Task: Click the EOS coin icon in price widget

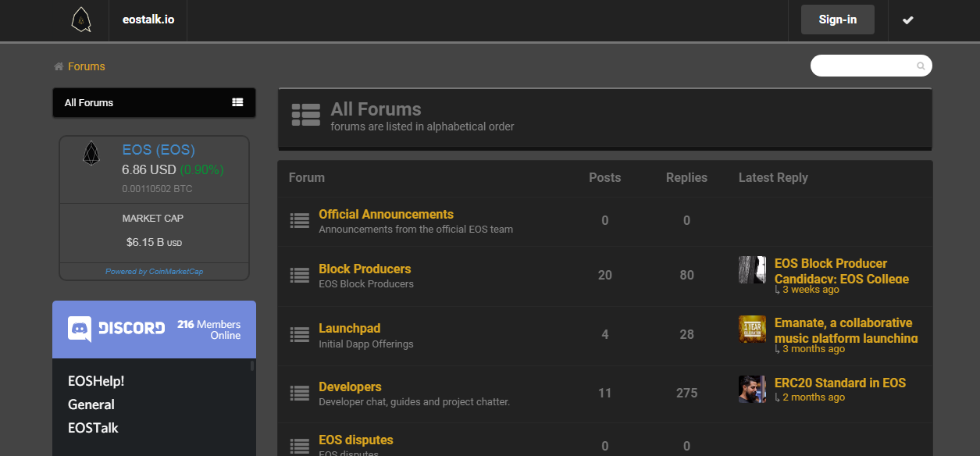Action: tap(91, 154)
